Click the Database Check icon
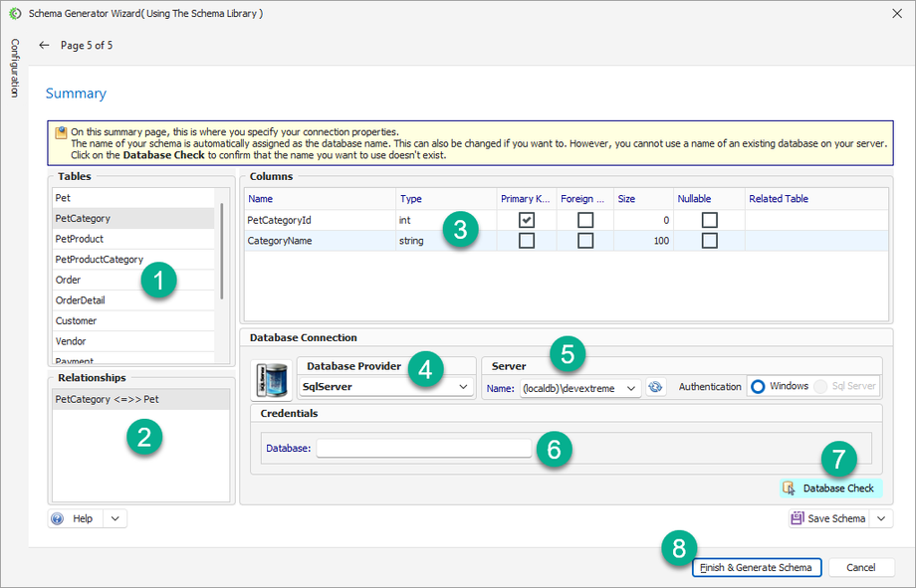This screenshot has width=916, height=588. (x=790, y=489)
